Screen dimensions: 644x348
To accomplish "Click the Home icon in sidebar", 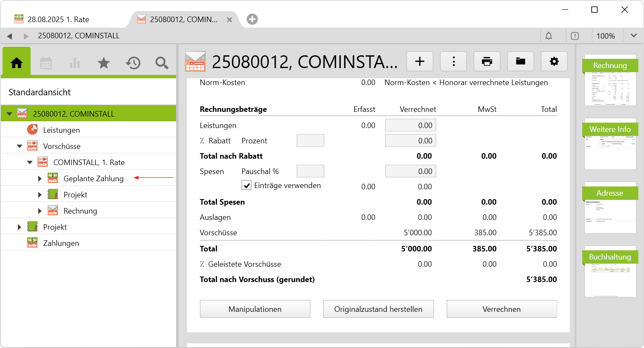I will pos(17,63).
